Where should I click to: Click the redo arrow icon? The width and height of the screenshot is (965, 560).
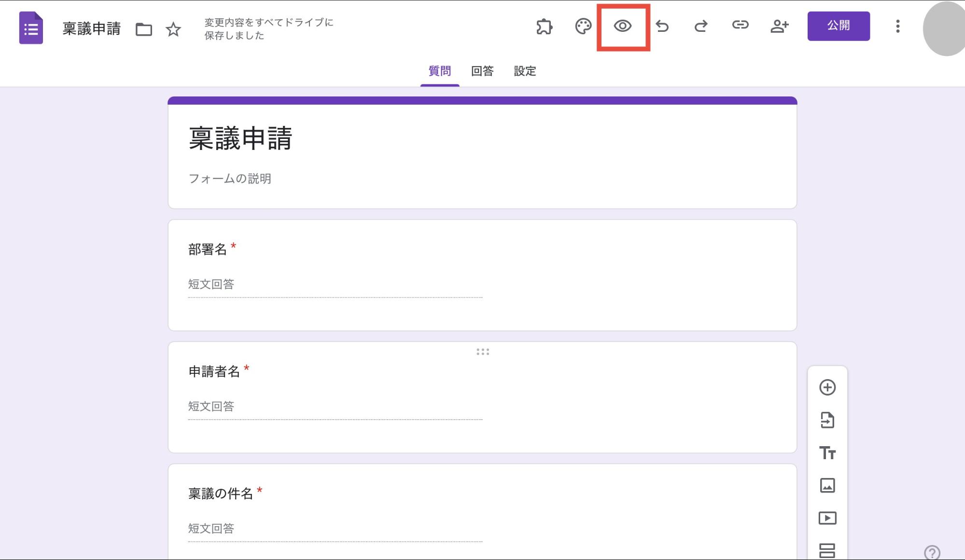pyautogui.click(x=701, y=26)
